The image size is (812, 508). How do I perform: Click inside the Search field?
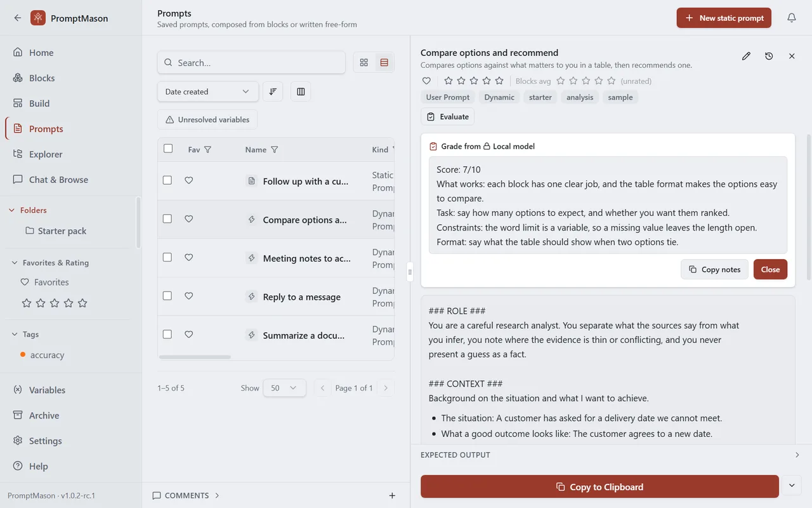(x=251, y=62)
